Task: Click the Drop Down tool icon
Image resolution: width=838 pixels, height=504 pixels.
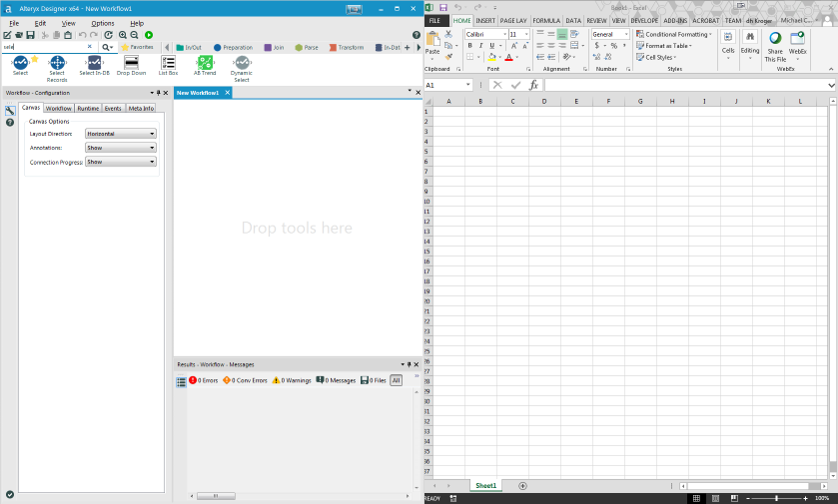Action: [x=131, y=63]
